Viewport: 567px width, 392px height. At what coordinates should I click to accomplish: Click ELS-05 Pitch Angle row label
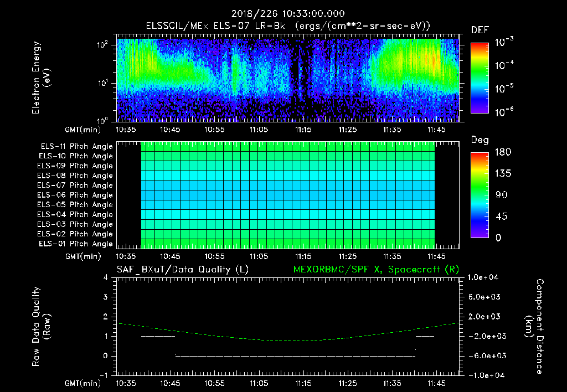tap(75, 205)
